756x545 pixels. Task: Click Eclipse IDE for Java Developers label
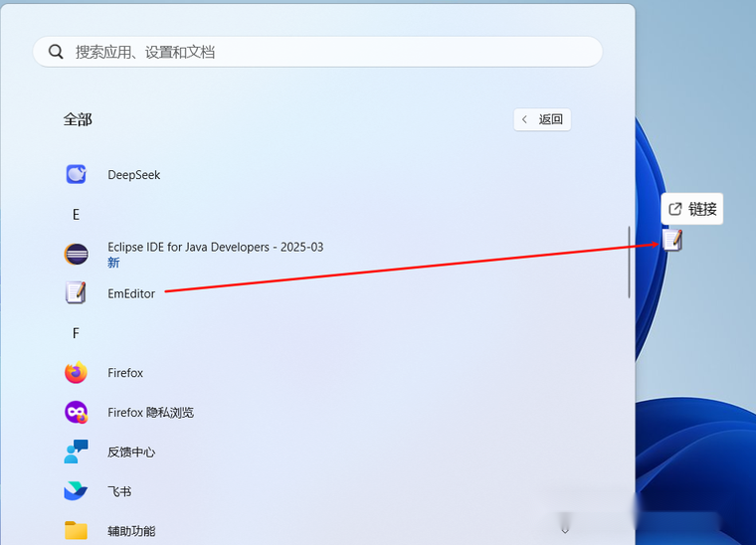tap(216, 248)
